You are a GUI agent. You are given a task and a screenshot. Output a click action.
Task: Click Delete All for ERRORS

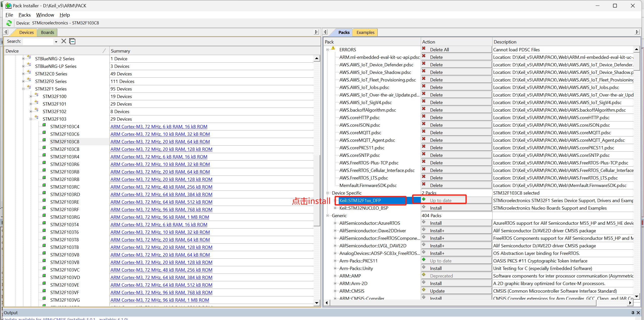(x=457, y=50)
